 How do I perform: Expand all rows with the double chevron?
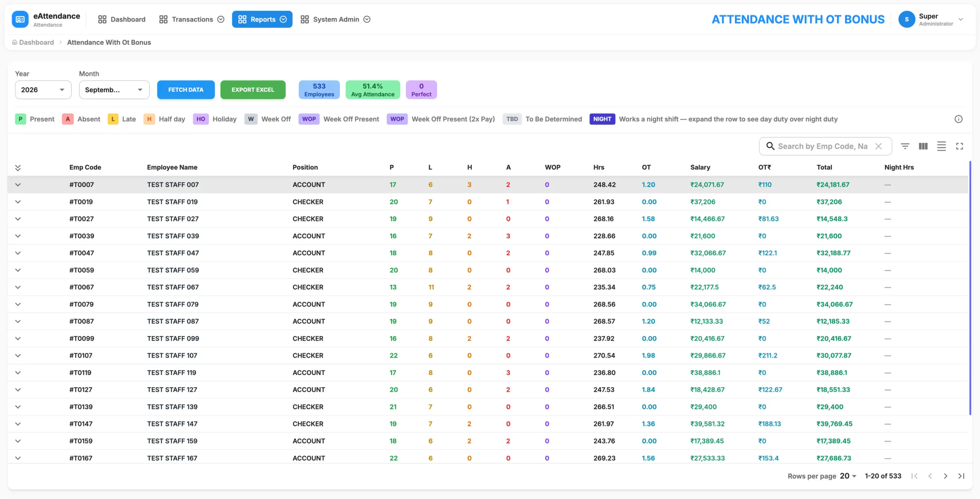18,168
